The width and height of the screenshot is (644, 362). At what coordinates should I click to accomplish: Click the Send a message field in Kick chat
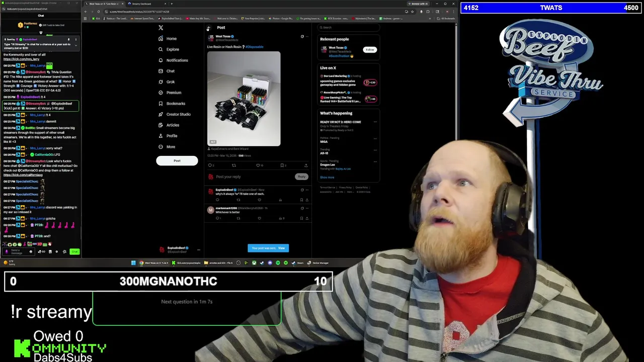[18, 251]
